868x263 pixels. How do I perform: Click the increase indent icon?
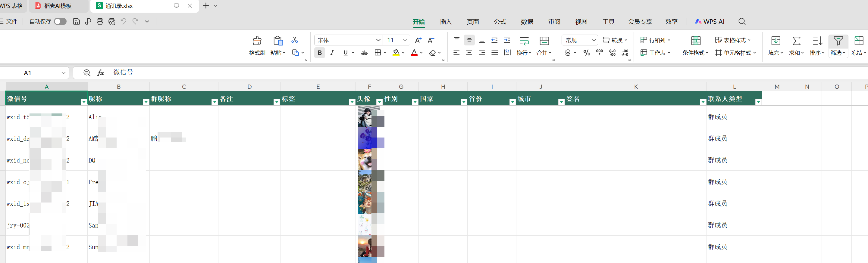coord(507,40)
